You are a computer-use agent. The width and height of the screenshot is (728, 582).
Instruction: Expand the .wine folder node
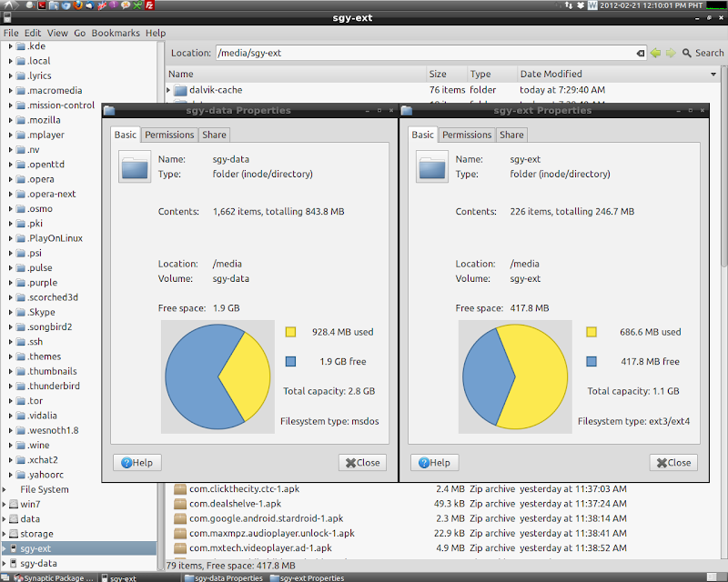coord(10,445)
